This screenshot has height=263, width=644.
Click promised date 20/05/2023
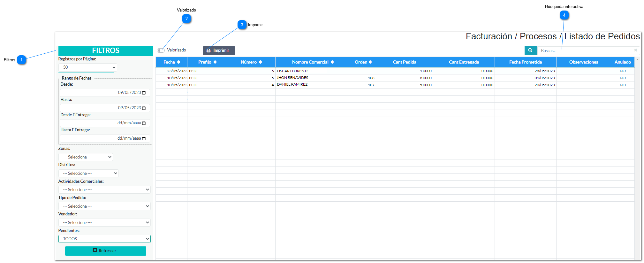coord(545,85)
